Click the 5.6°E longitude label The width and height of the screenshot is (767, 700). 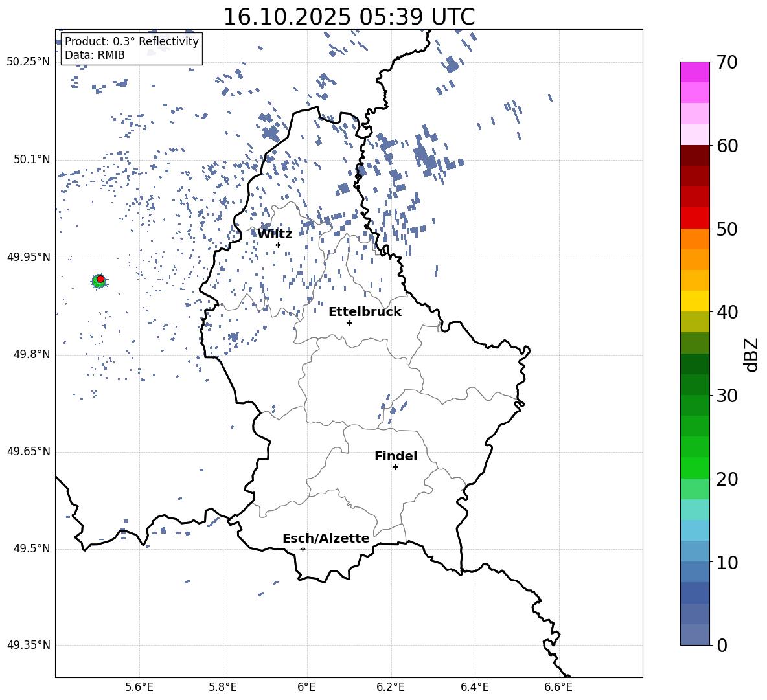click(x=139, y=687)
